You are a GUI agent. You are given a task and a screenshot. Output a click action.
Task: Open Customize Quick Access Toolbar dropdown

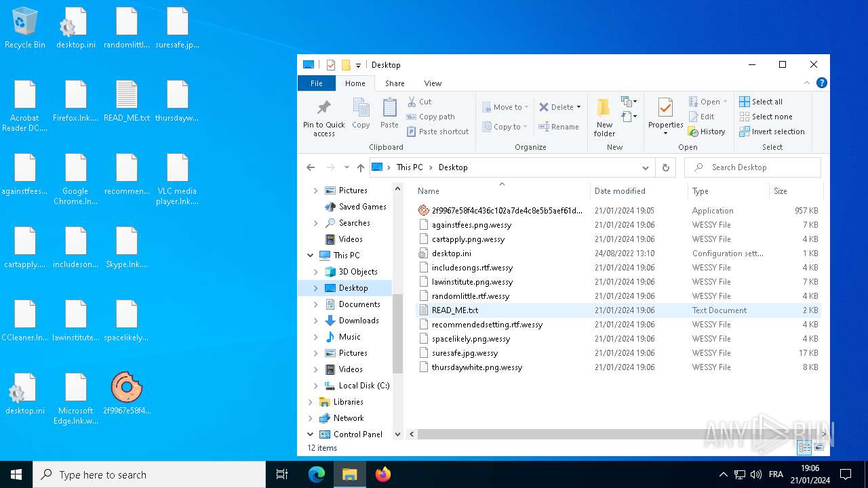tap(358, 65)
